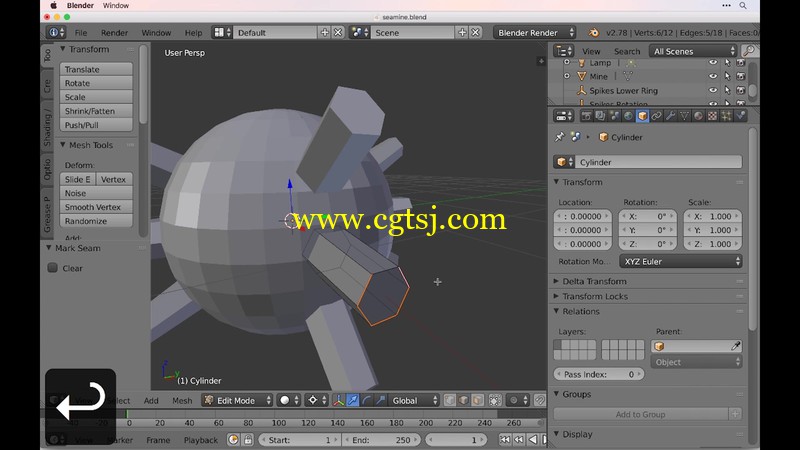The image size is (800, 450).
Task: Collapse the Mesh Tools panel
Action: [x=90, y=145]
